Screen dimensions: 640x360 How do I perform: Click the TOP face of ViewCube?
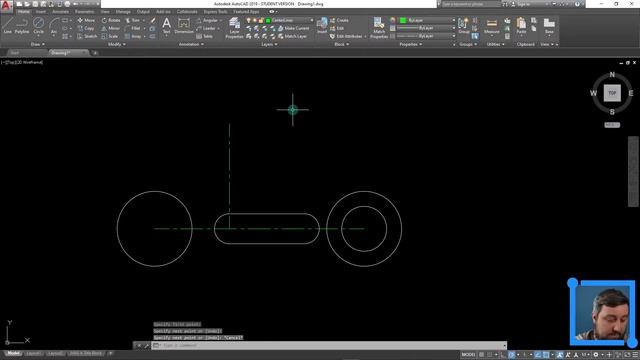pos(612,93)
